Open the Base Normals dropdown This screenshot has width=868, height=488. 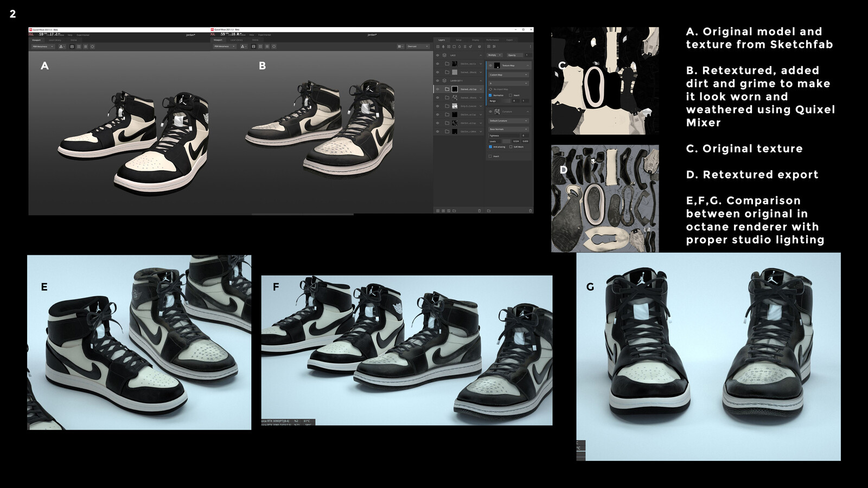coord(509,129)
